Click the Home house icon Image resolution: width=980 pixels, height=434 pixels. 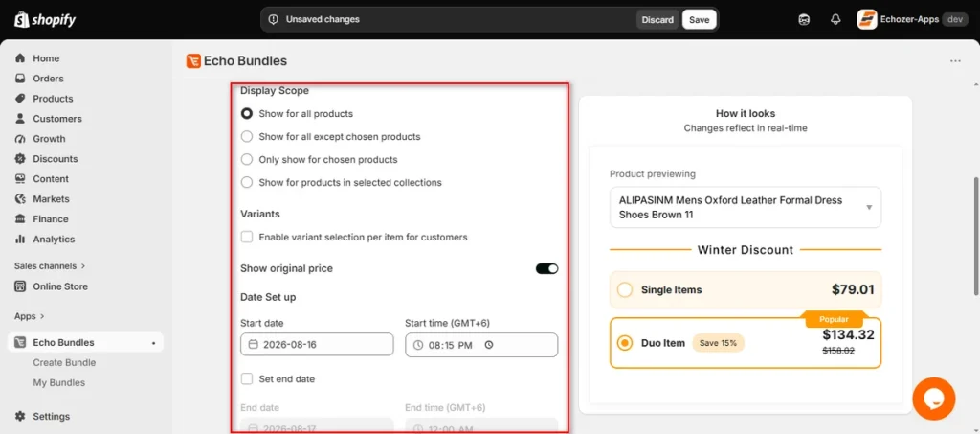click(x=20, y=58)
